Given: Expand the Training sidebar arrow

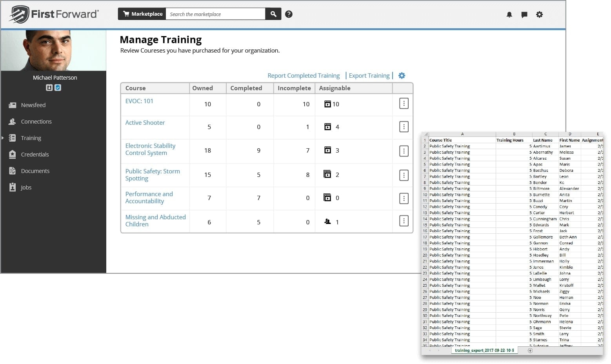Looking at the screenshot, I should pyautogui.click(x=3, y=138).
